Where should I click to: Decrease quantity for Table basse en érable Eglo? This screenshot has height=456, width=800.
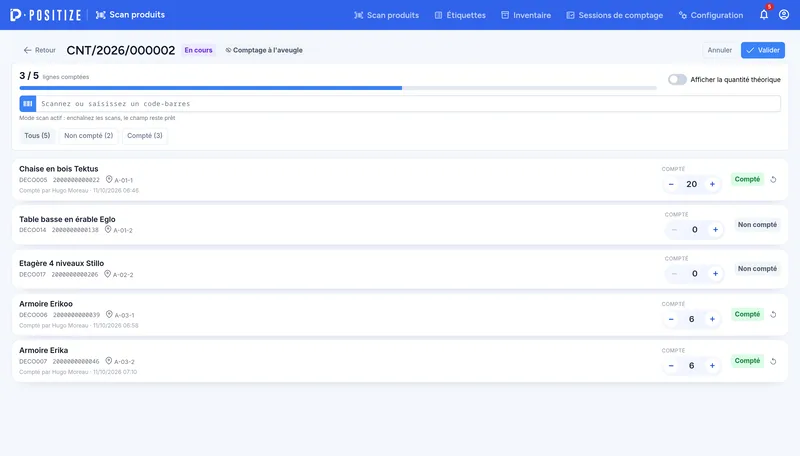pyautogui.click(x=674, y=230)
